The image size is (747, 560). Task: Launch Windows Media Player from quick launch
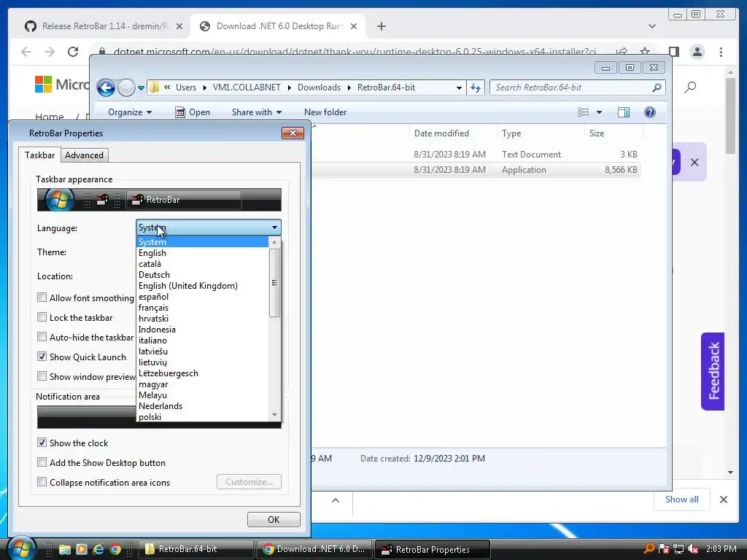coord(82,549)
